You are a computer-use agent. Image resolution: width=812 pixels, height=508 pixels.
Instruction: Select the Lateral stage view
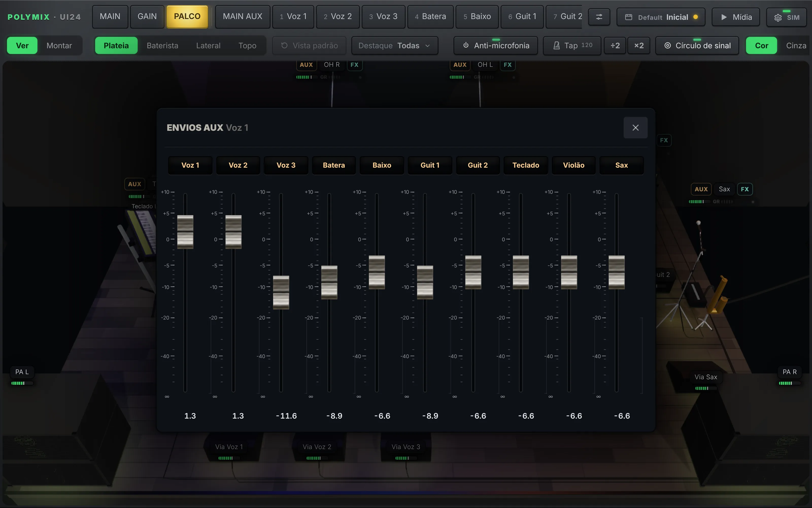pos(208,45)
